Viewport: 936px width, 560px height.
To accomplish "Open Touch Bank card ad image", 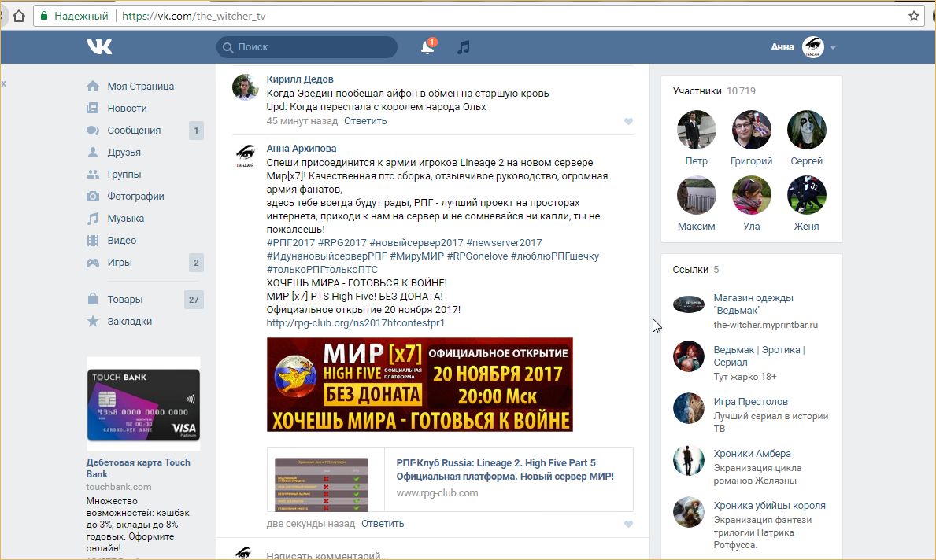I will pos(143,403).
